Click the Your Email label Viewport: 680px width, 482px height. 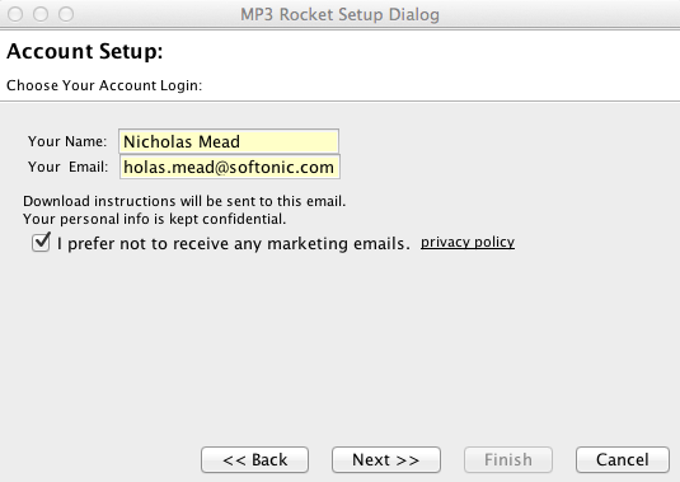tap(67, 167)
